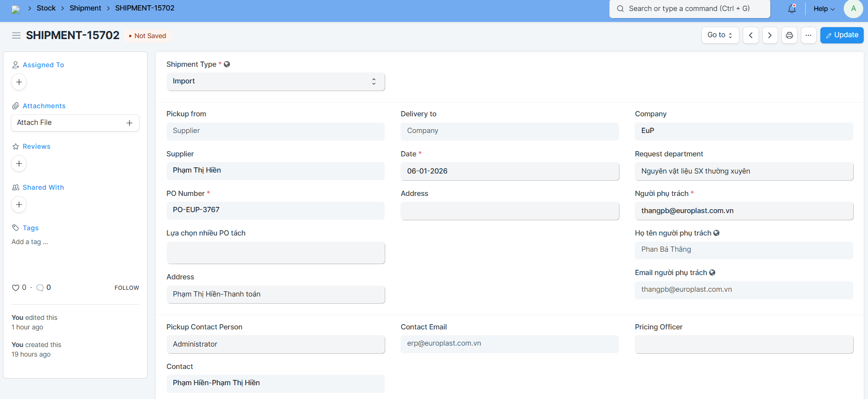Follow this shipment document
This screenshot has width=868, height=399.
tap(127, 288)
